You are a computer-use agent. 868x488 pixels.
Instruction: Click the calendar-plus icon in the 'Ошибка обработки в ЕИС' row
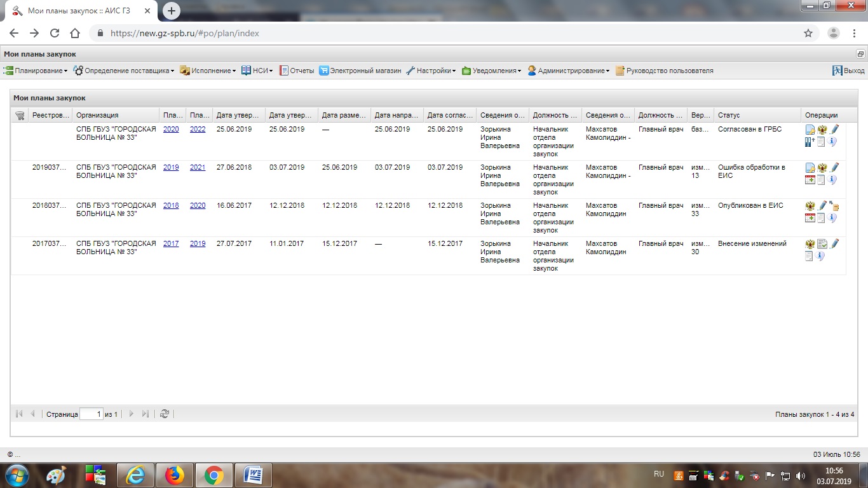point(810,180)
